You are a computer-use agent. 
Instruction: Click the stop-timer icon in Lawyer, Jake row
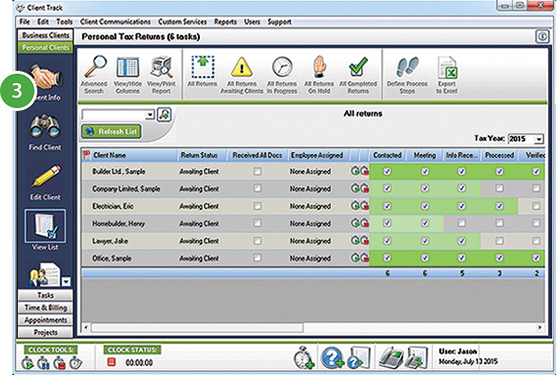pos(364,241)
